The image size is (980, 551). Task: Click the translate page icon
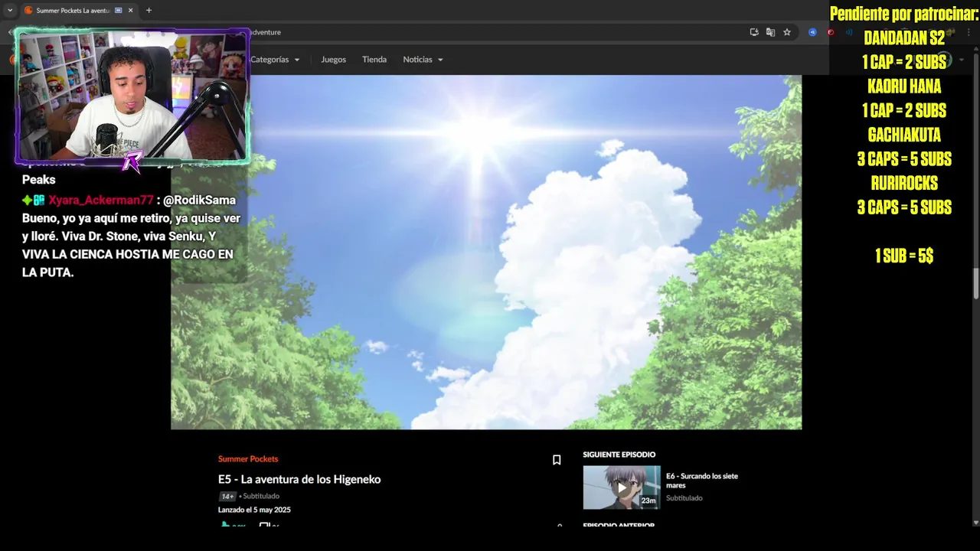coord(770,32)
